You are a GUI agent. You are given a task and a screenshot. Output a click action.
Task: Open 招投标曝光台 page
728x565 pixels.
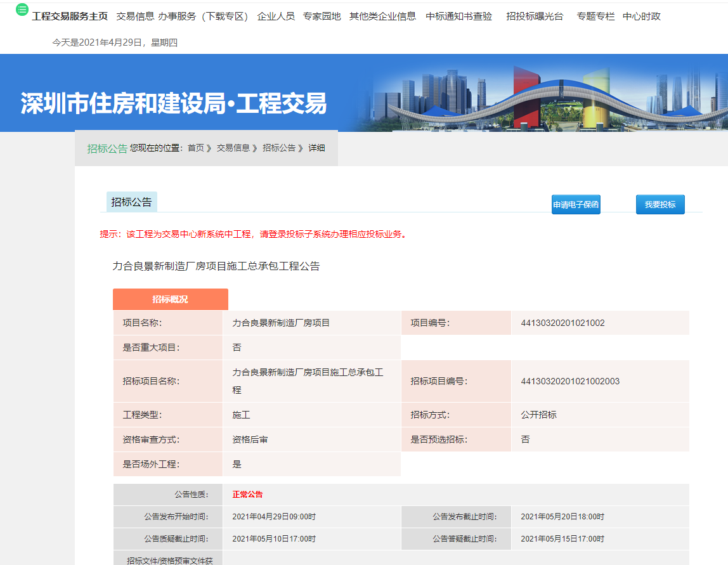pyautogui.click(x=534, y=16)
